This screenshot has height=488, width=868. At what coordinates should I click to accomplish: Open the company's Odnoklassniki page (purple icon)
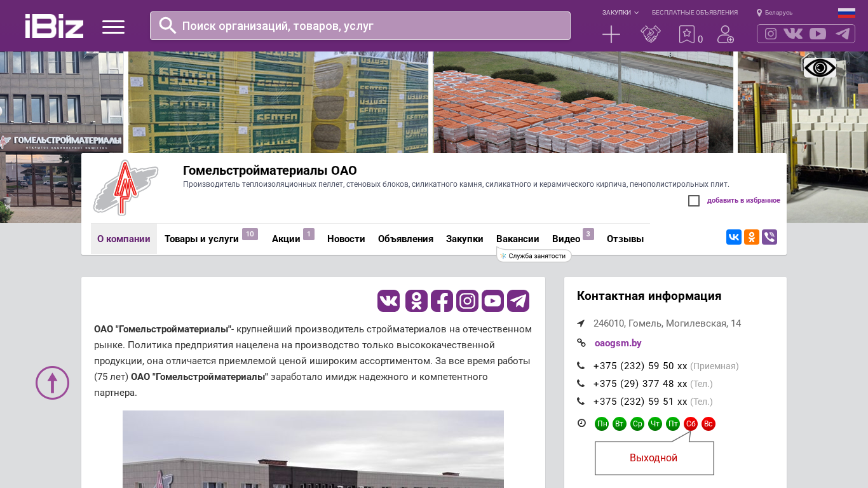(416, 301)
